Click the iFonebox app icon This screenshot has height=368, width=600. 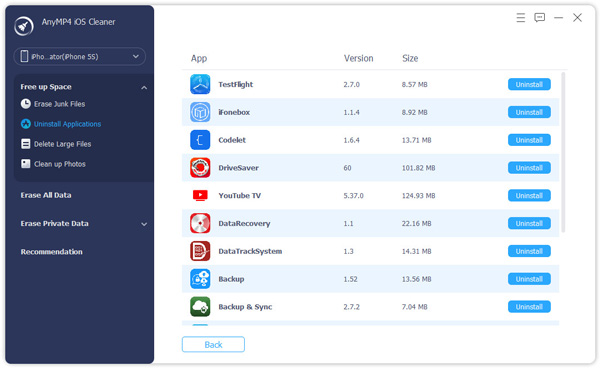point(200,112)
